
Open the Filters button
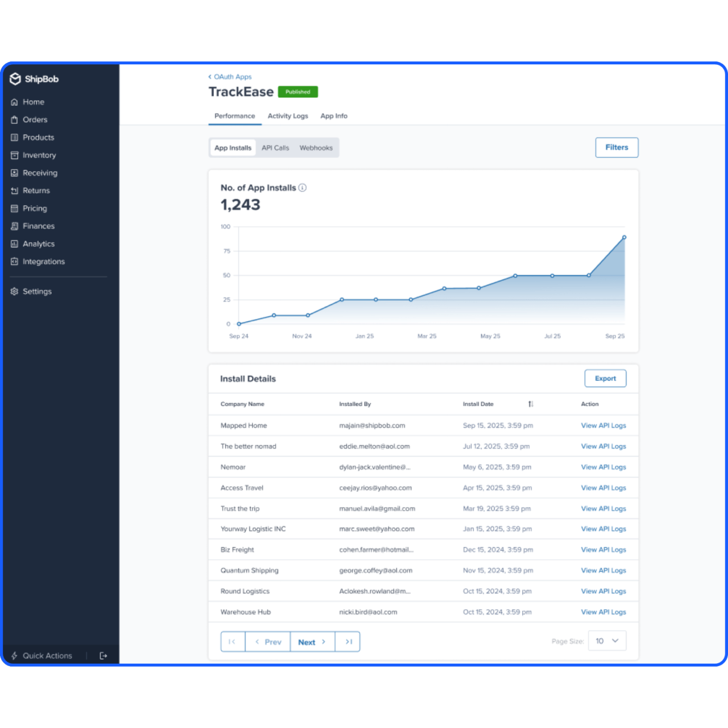pyautogui.click(x=617, y=147)
